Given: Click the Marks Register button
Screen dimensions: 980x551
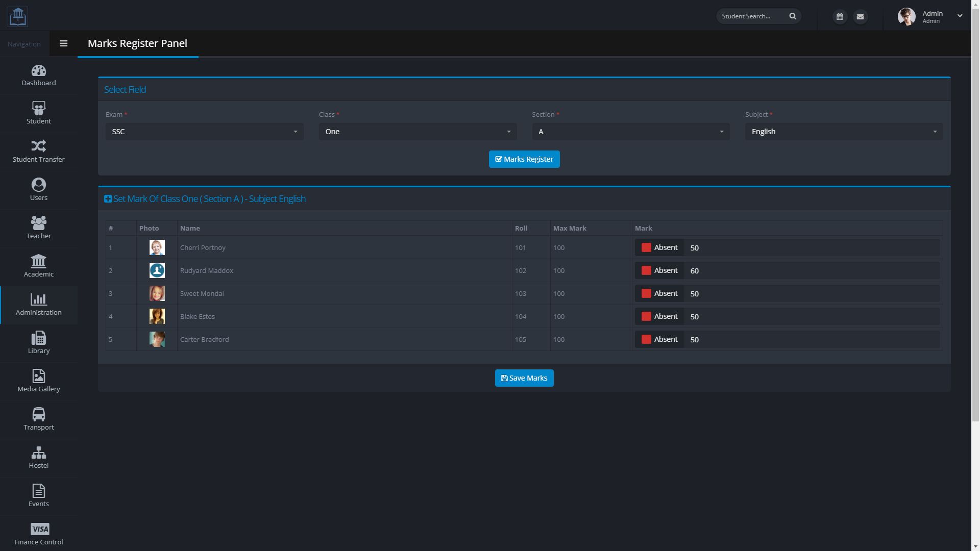Looking at the screenshot, I should click(524, 159).
